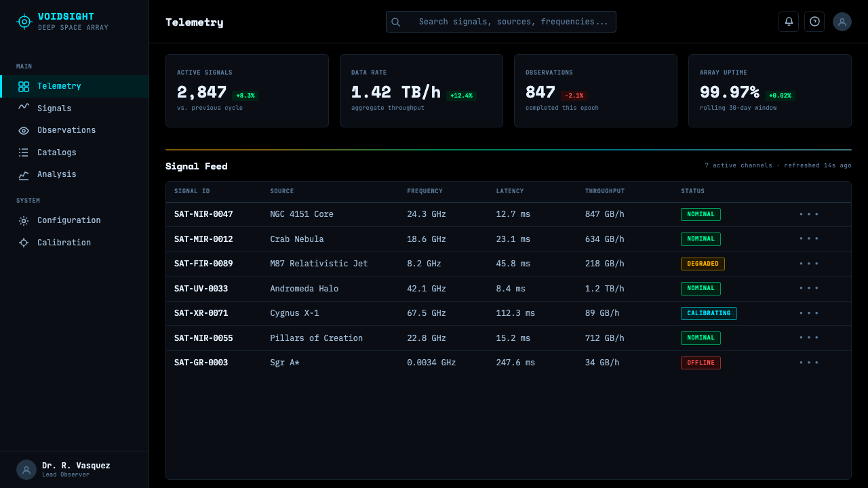Click the search magnifier icon
This screenshot has height=488, width=868.
pos(396,22)
